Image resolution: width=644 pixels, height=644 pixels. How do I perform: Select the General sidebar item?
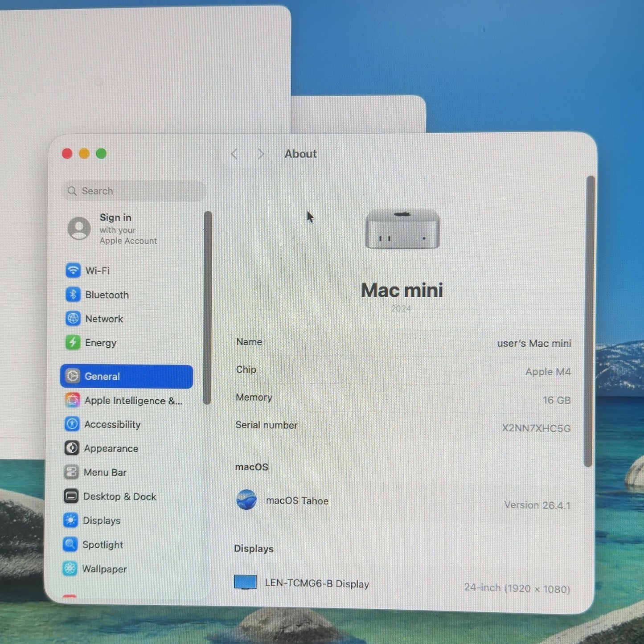pyautogui.click(x=127, y=376)
